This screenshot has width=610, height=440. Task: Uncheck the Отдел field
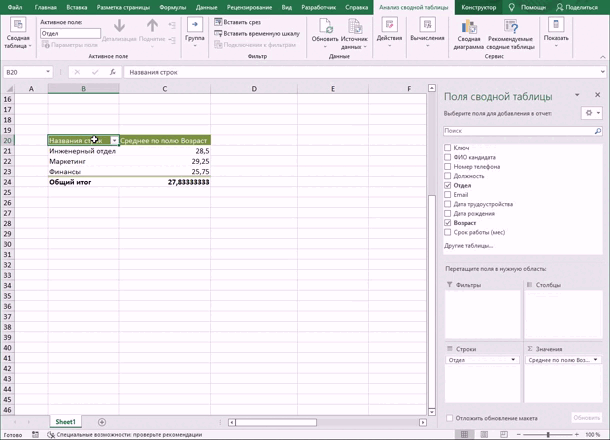click(x=447, y=185)
